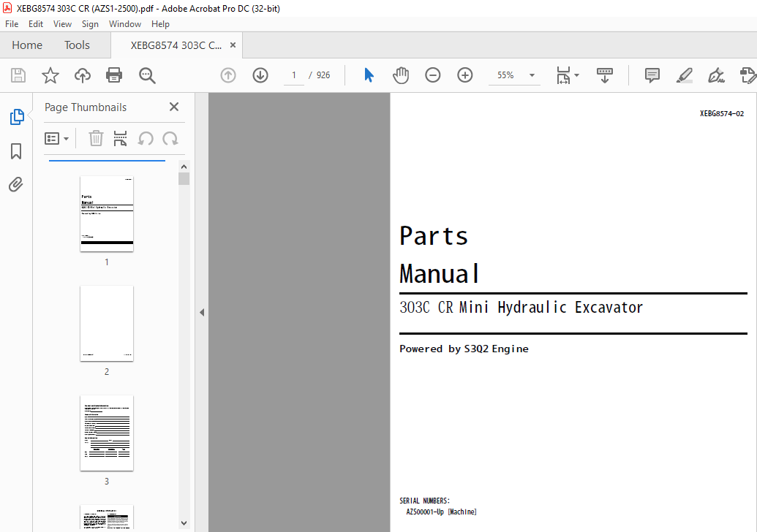The width and height of the screenshot is (757, 532).
Task: Open the Edit menu
Action: pyautogui.click(x=36, y=24)
